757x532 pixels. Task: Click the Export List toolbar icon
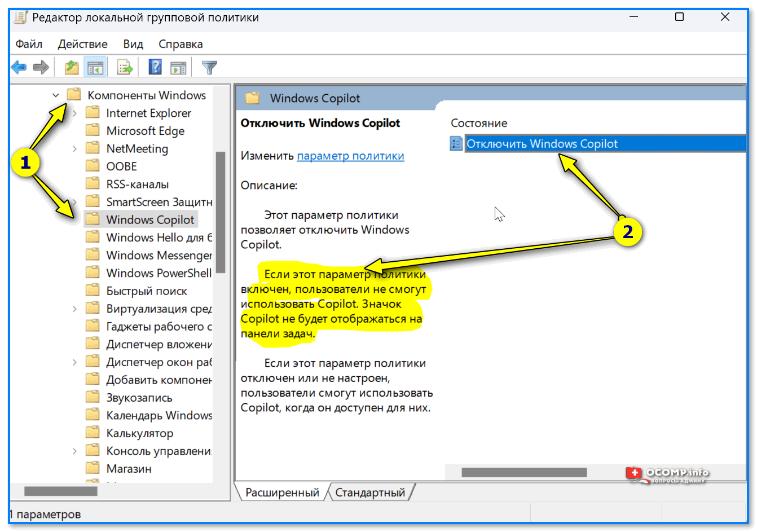pos(125,68)
